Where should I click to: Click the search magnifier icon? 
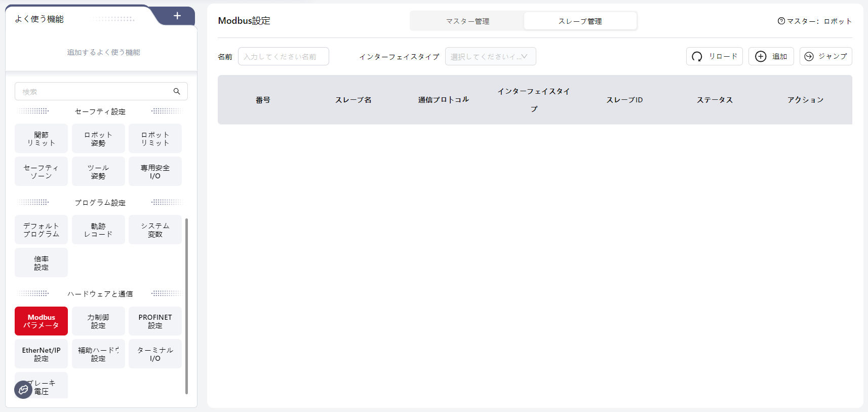click(x=177, y=91)
